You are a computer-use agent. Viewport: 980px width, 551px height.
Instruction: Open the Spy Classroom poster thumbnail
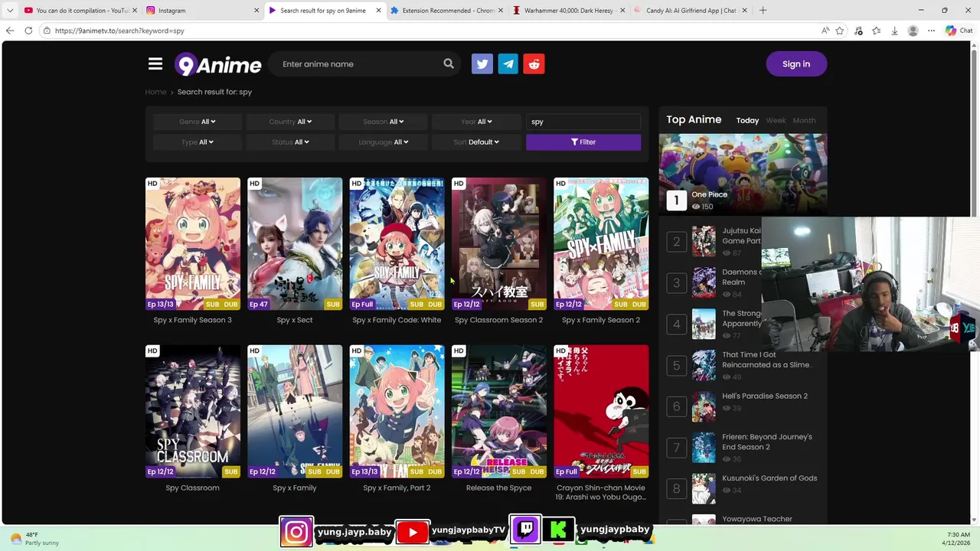point(192,411)
